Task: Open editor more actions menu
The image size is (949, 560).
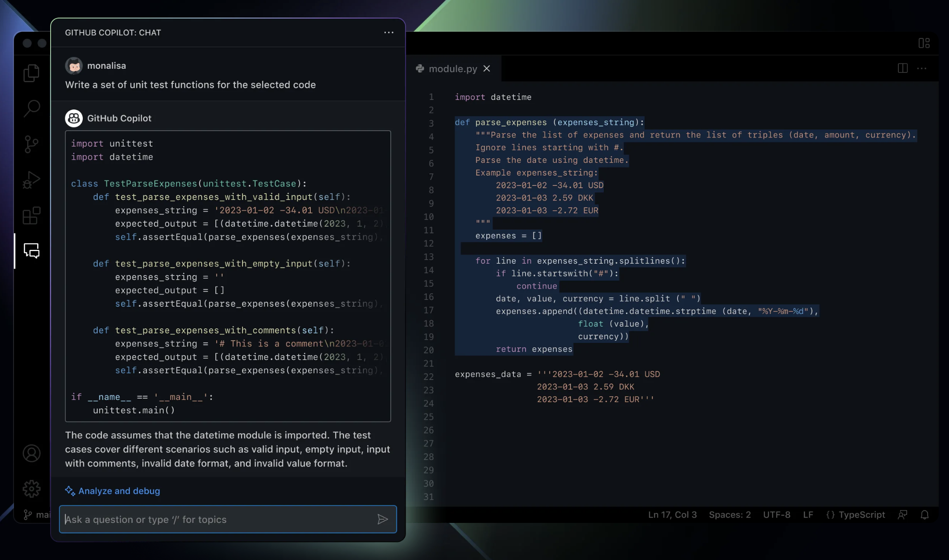Action: (x=921, y=68)
